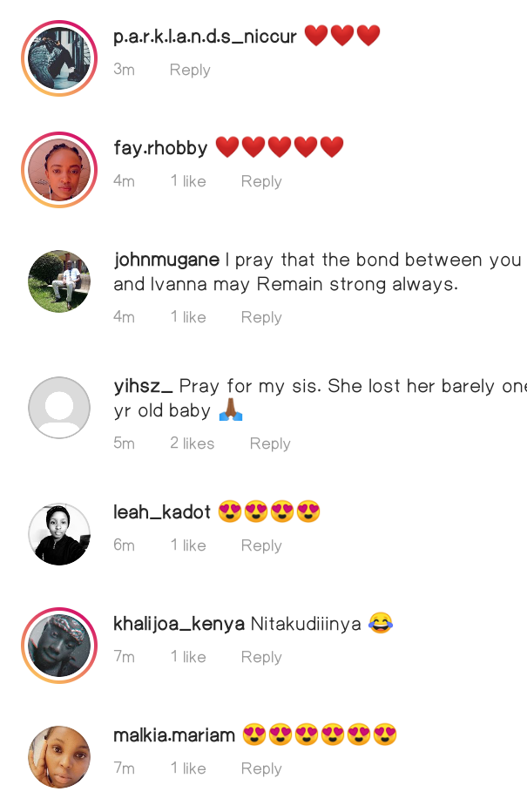Reply to khalijoa_kenya's Nitakudiiinya comment
527x812 pixels.
[x=261, y=657]
